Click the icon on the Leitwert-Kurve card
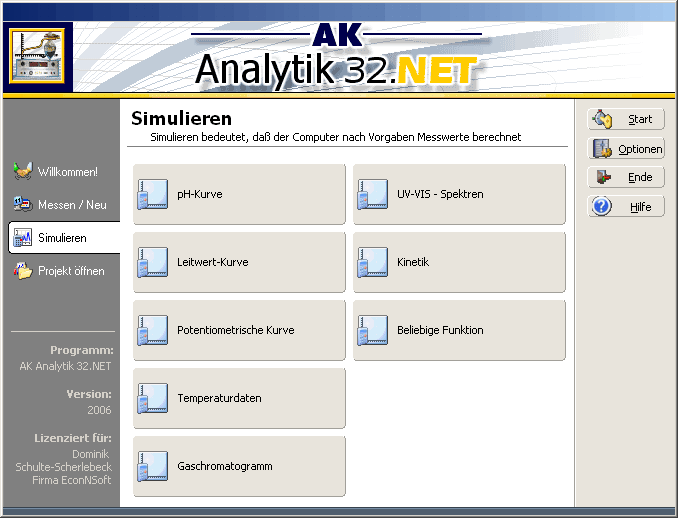Screen dimensions: 678x518 (x=153, y=262)
